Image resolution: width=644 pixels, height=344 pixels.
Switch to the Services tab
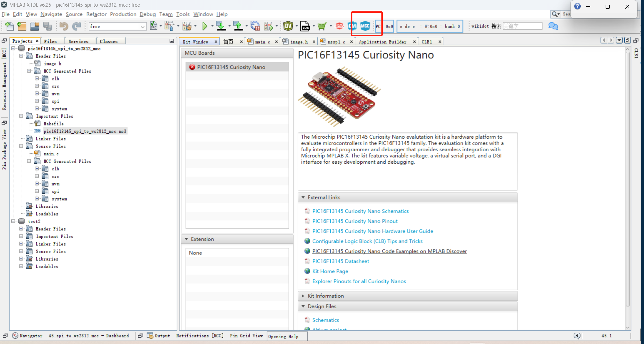point(78,41)
